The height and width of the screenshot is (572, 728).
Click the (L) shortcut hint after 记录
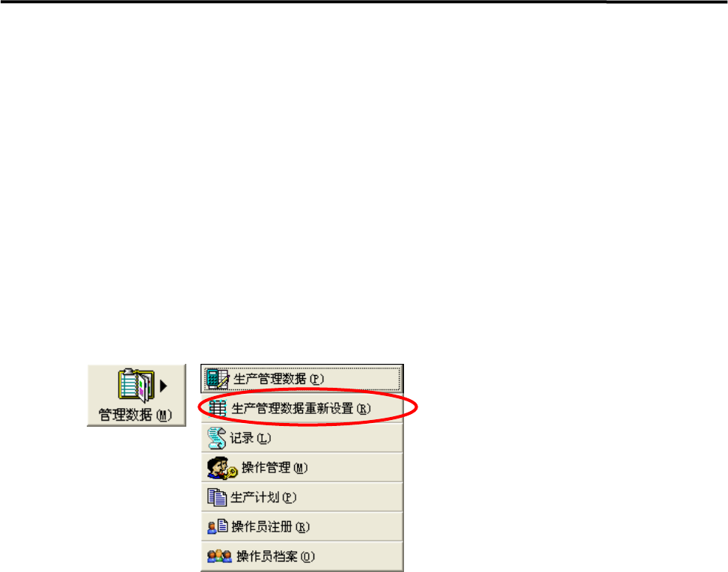[x=263, y=438]
